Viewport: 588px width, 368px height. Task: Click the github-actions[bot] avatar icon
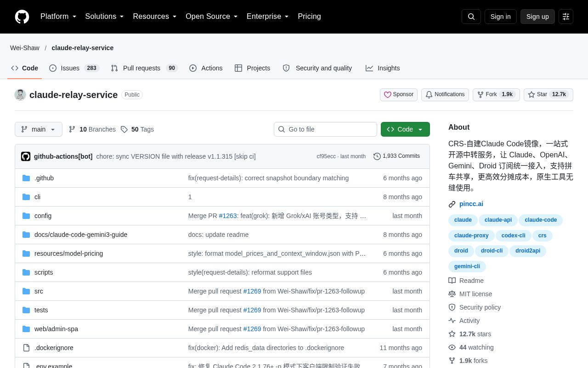(26, 156)
